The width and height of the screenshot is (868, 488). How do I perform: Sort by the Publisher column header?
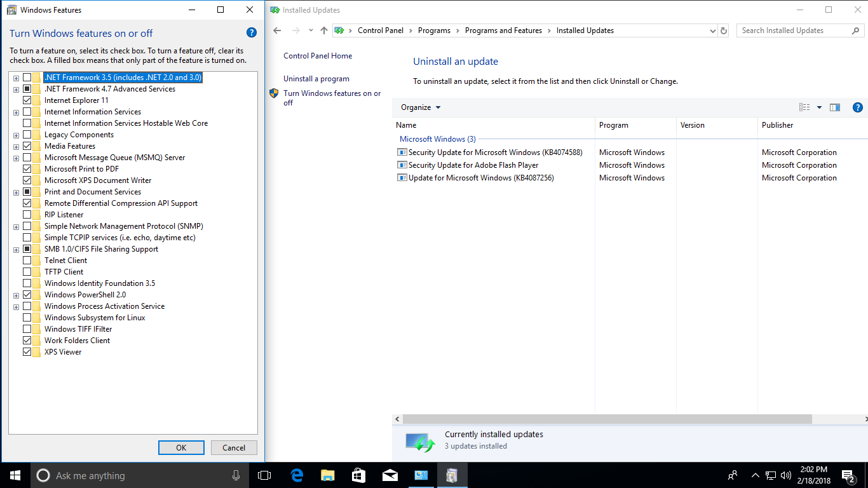click(813, 125)
